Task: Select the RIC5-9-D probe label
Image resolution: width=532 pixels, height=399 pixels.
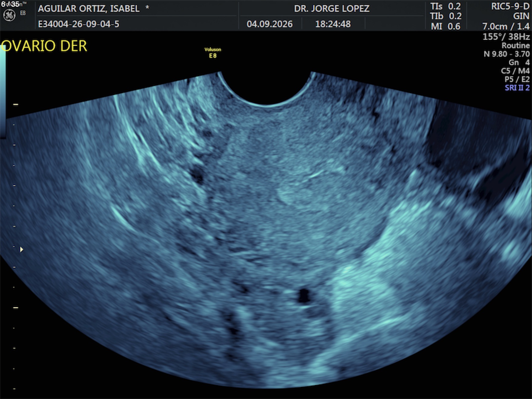Action: [510, 6]
